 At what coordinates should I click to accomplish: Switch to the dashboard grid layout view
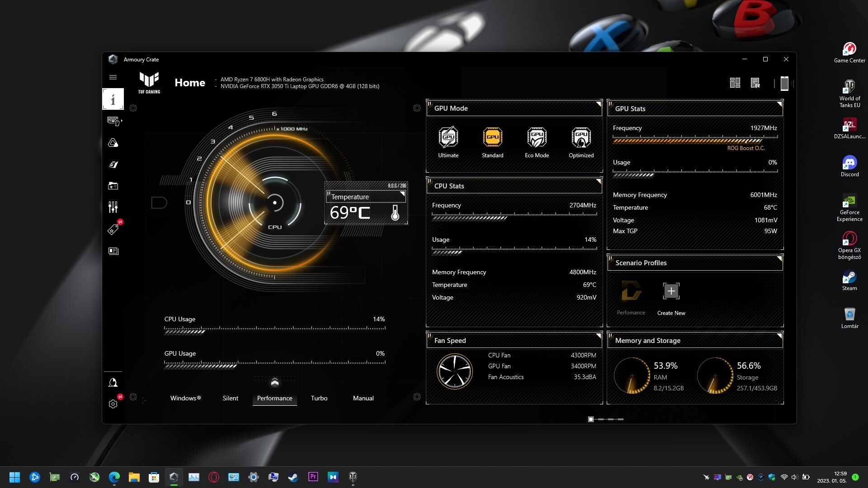735,83
